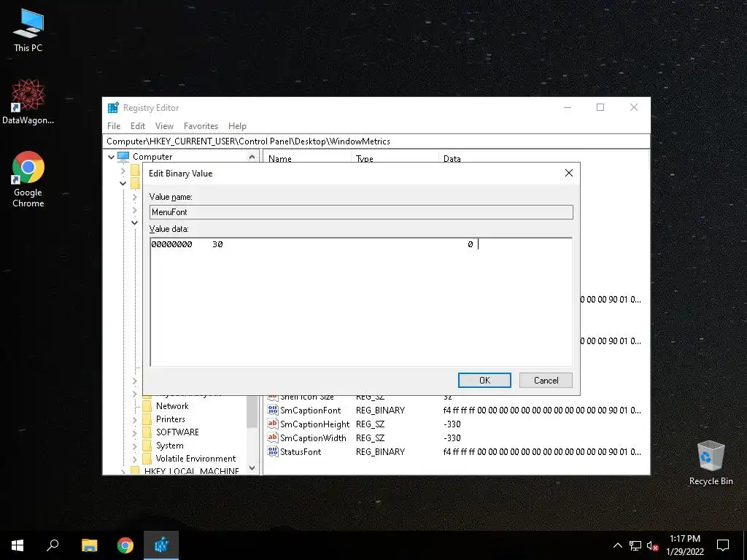Screen dimensions: 747x560
Task: Open the Recycle Bin icon
Action: pos(711,462)
